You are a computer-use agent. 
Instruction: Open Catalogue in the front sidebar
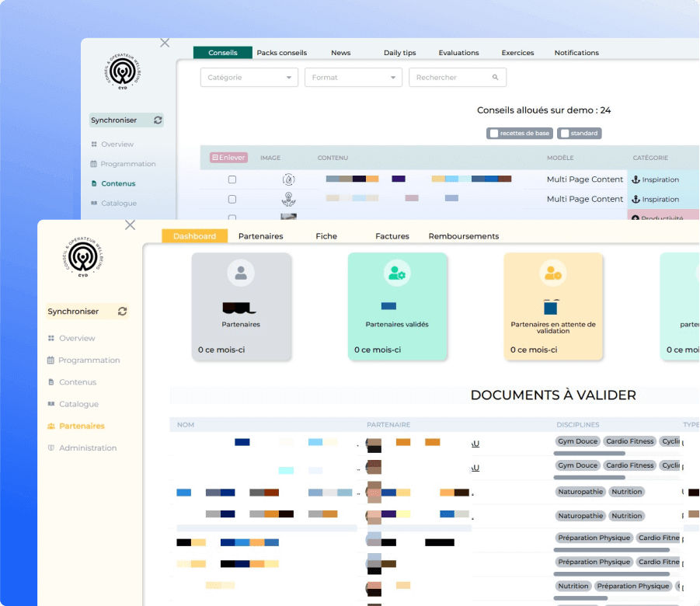[x=78, y=404]
